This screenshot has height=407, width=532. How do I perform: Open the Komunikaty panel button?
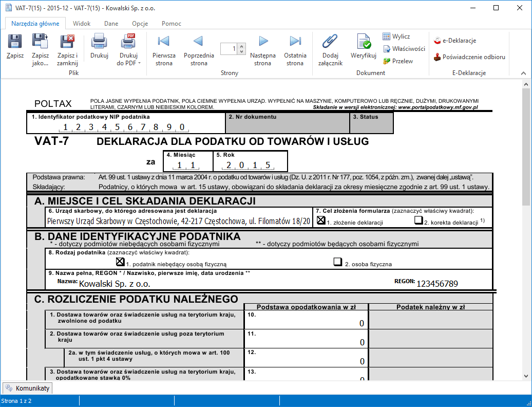28,388
